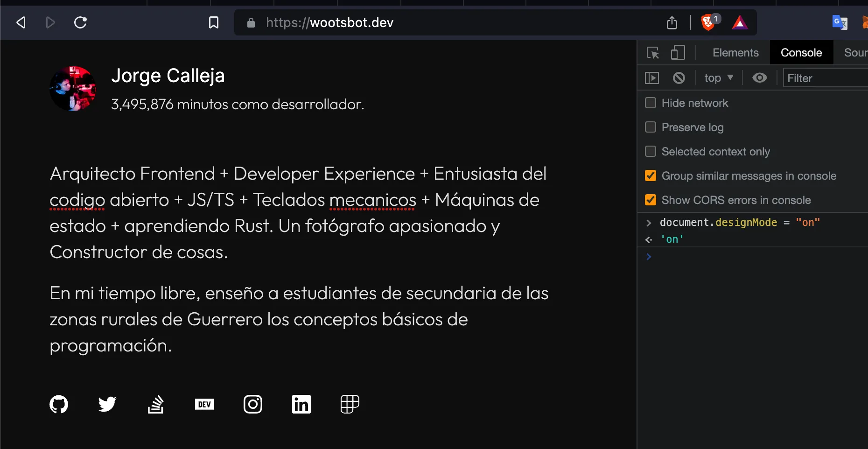Click the LinkedIn icon
Image resolution: width=868 pixels, height=449 pixels.
[x=301, y=404]
